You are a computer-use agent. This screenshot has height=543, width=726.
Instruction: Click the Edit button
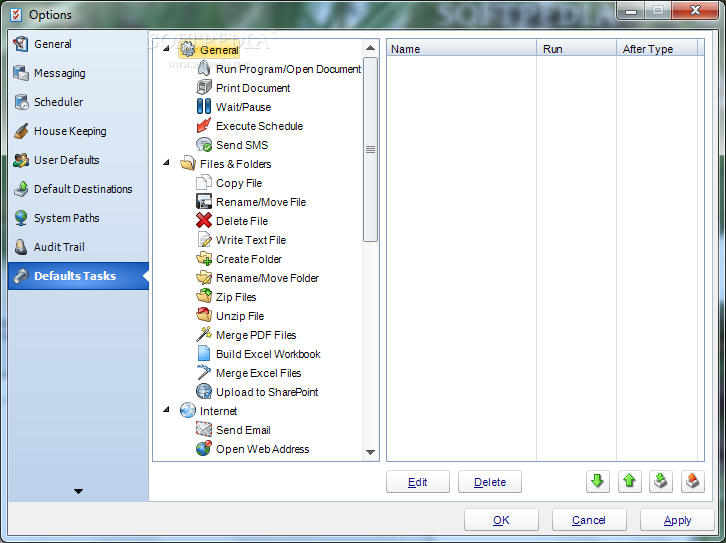tap(418, 482)
